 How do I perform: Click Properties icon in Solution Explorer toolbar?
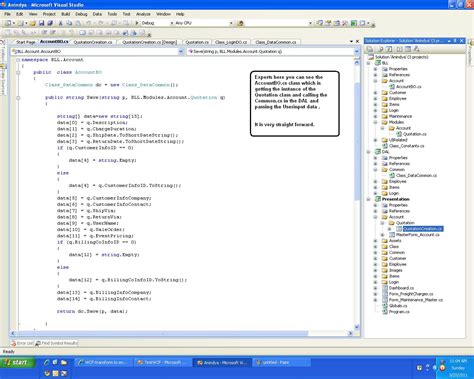[370, 49]
